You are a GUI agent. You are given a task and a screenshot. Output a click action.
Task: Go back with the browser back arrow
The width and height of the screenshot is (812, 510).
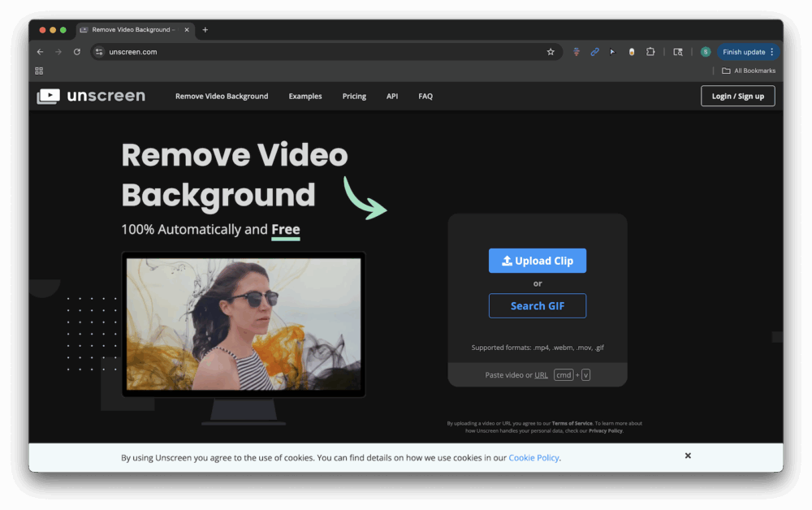(41, 52)
